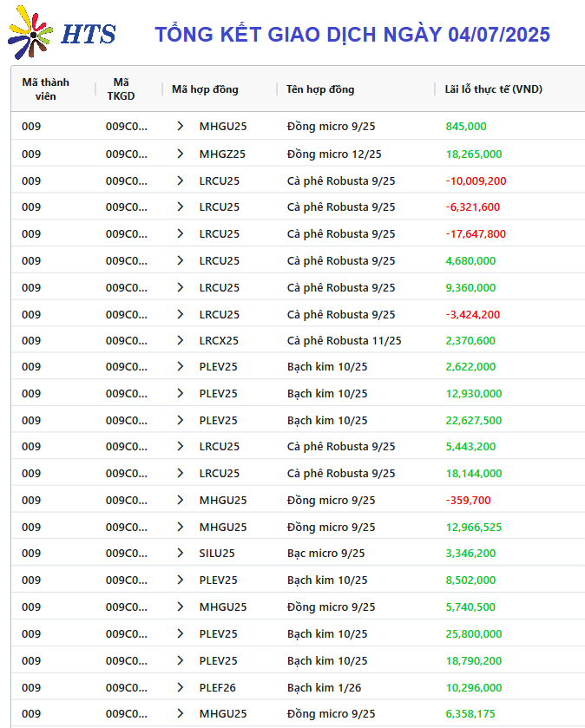Screen dimensions: 585x728
Task: Sort by Tên hợp đồng column header
Action: (320, 89)
